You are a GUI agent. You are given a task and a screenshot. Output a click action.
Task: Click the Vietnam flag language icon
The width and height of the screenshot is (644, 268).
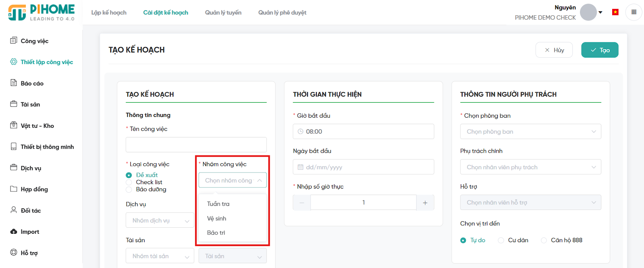[615, 12]
